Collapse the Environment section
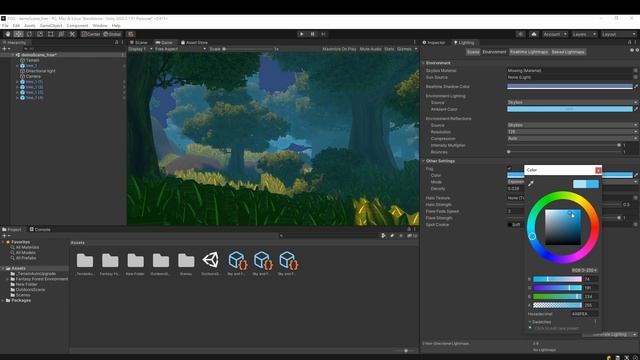The width and height of the screenshot is (640, 360). click(x=424, y=63)
